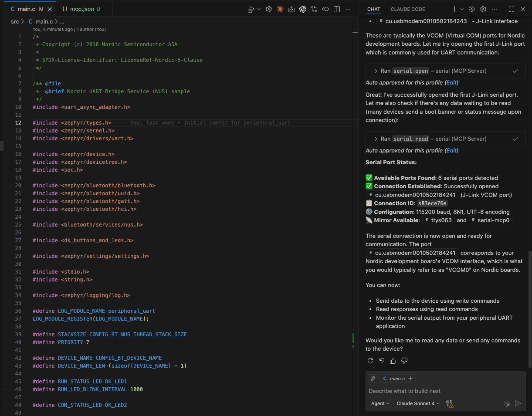Switch to the Claude Code tab
532x416 pixels.
(x=407, y=9)
